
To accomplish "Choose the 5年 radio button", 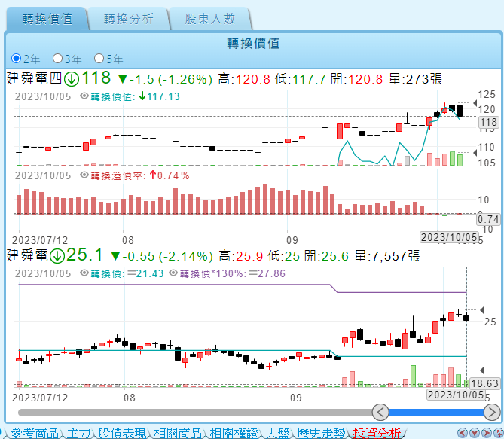I will tap(99, 58).
